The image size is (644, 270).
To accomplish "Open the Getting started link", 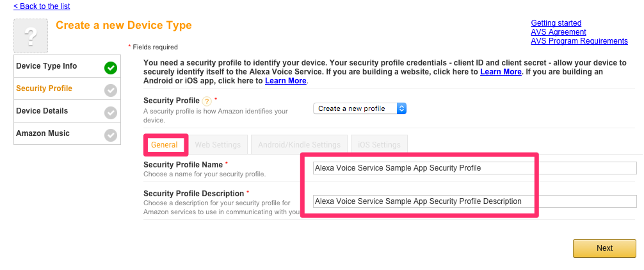I will click(556, 23).
